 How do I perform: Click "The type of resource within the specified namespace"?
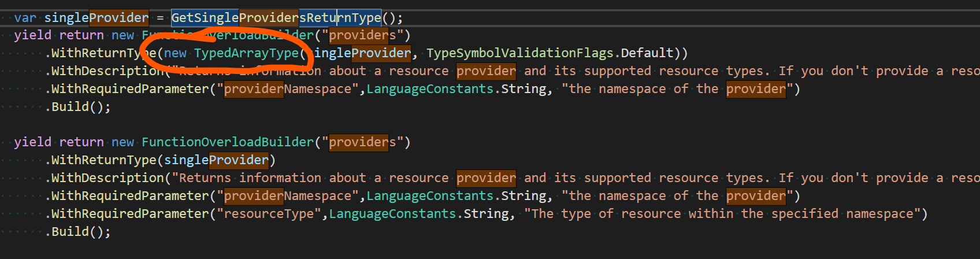click(x=722, y=214)
